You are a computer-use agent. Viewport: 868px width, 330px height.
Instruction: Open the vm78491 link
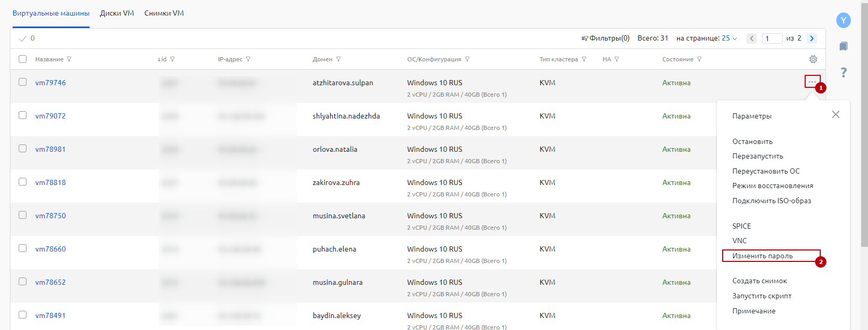coord(50,315)
